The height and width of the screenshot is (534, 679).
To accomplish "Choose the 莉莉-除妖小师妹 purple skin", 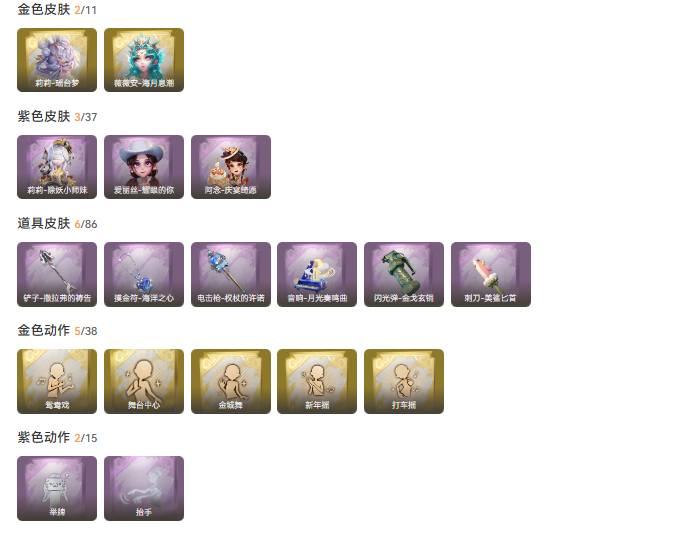I will tap(57, 167).
